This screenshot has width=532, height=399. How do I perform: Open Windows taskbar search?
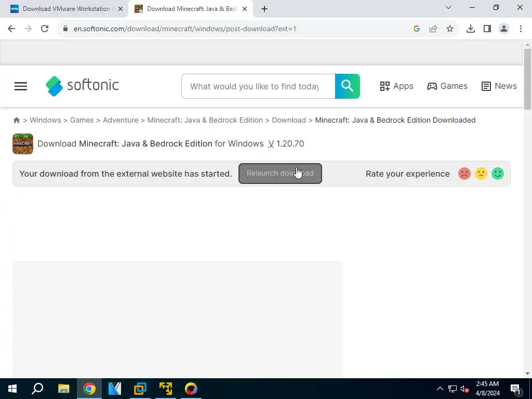pos(37,389)
